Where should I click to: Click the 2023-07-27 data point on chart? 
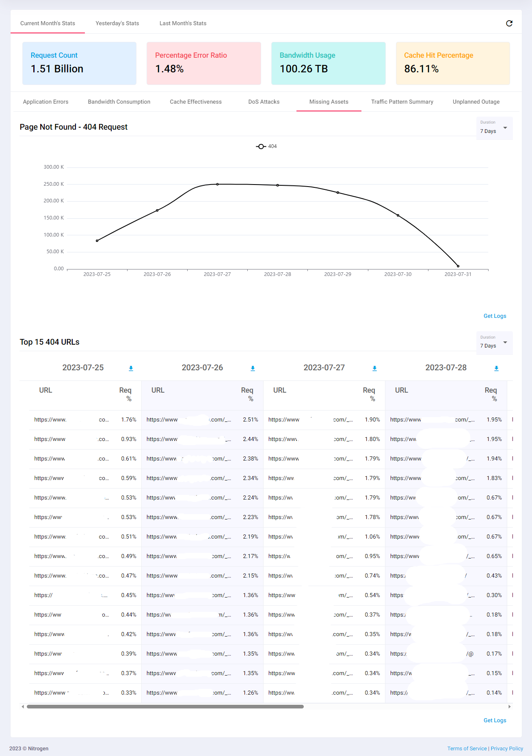217,185
